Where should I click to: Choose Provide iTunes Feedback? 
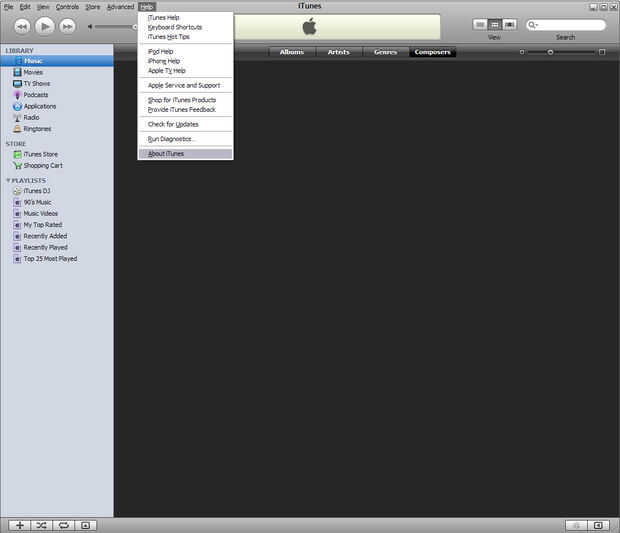(x=185, y=110)
